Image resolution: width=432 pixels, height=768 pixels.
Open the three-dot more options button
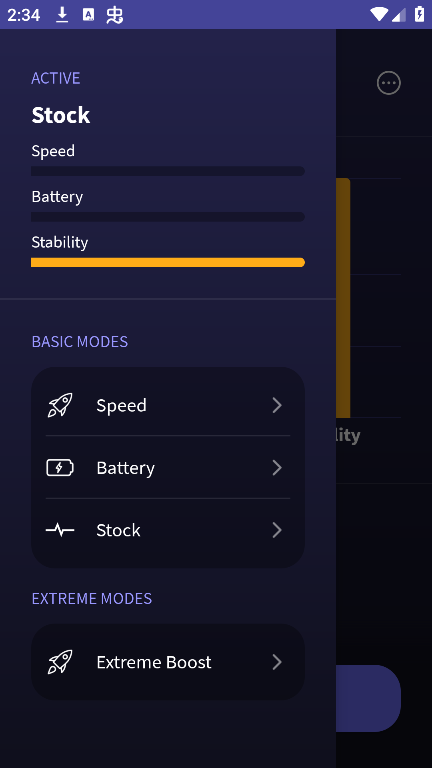click(389, 83)
